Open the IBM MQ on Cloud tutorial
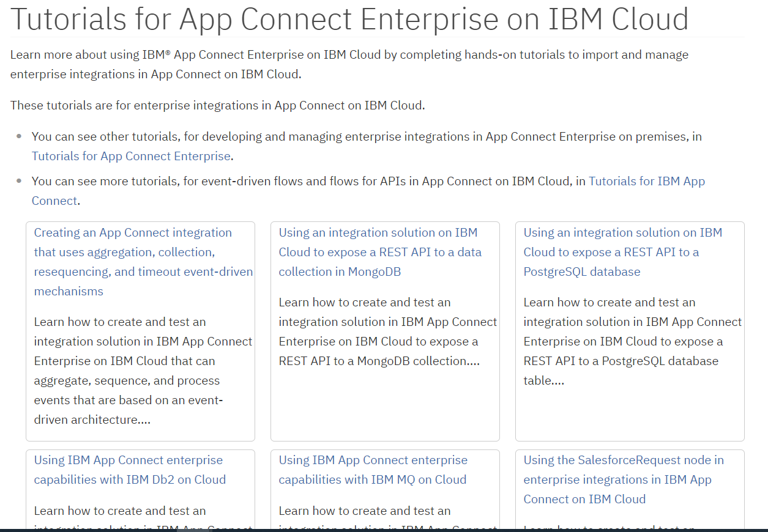Image resolution: width=768 pixels, height=532 pixels. [373, 470]
